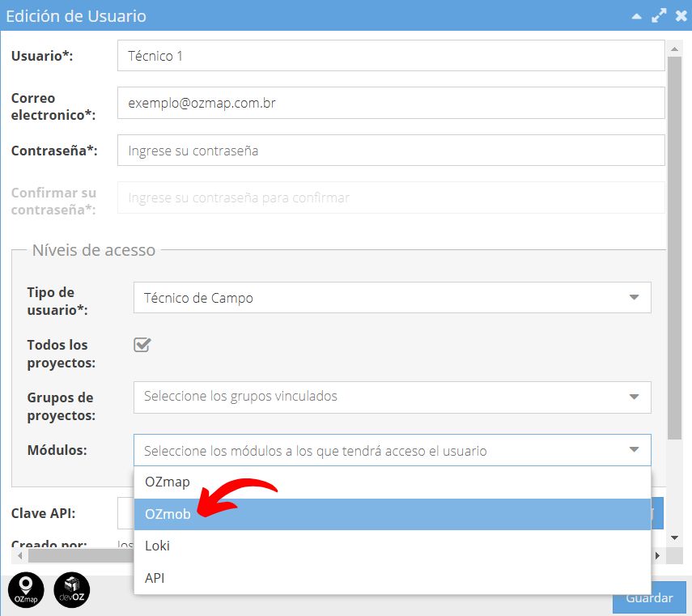Collapse the Módulos dropdown list
Screen dimensions: 692x616
pos(635,449)
